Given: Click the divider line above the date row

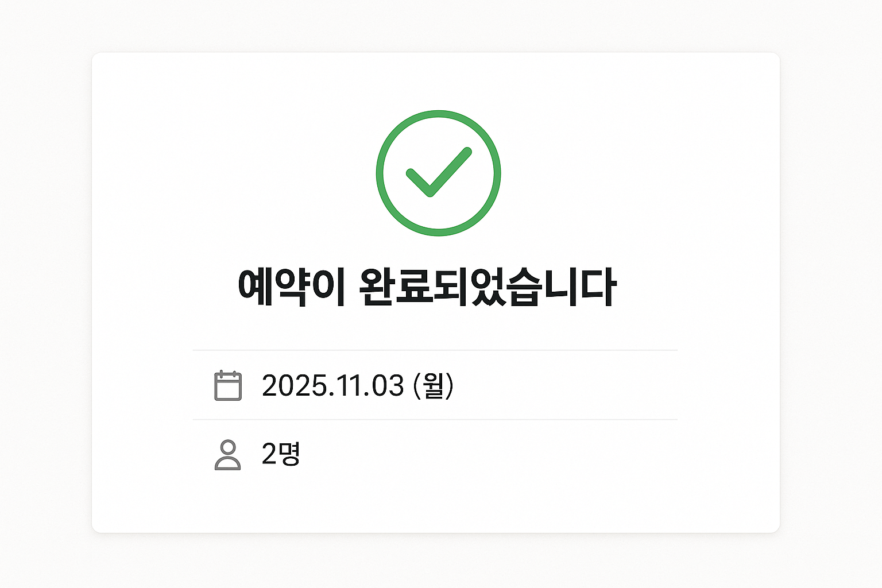Looking at the screenshot, I should point(435,349).
